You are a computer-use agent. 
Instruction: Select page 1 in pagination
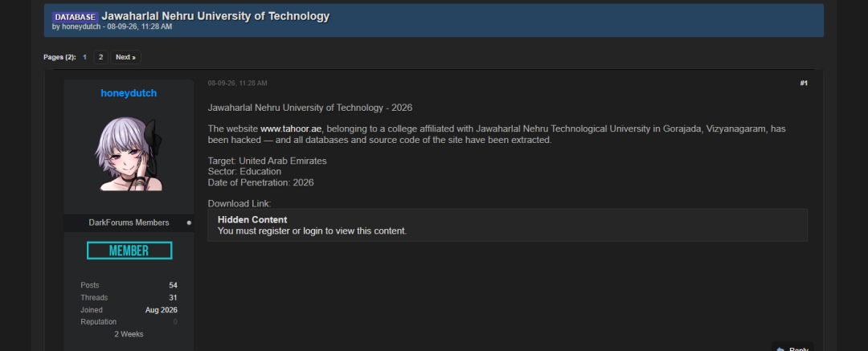coord(84,57)
